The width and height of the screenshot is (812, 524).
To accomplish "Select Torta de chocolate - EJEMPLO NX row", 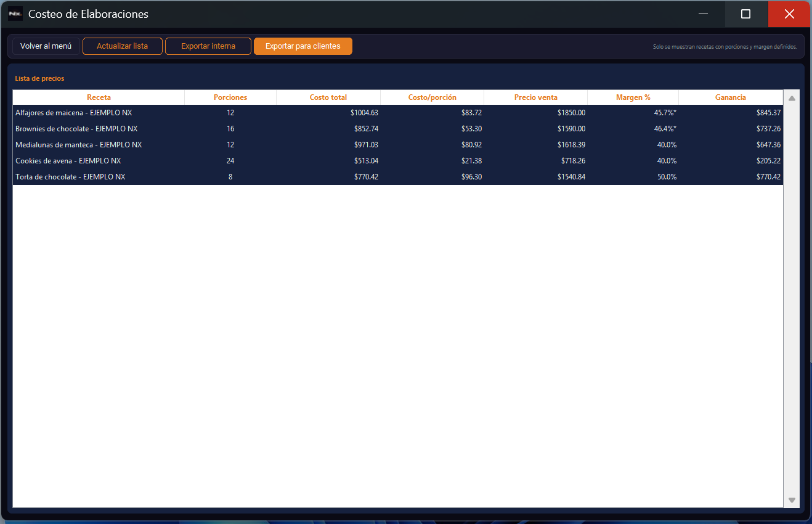I will (398, 177).
